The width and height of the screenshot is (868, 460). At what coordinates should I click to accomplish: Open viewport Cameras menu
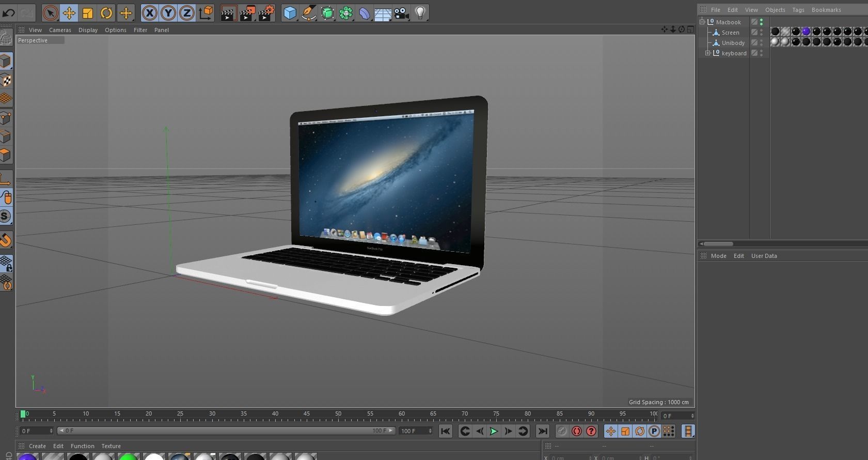[x=60, y=30]
